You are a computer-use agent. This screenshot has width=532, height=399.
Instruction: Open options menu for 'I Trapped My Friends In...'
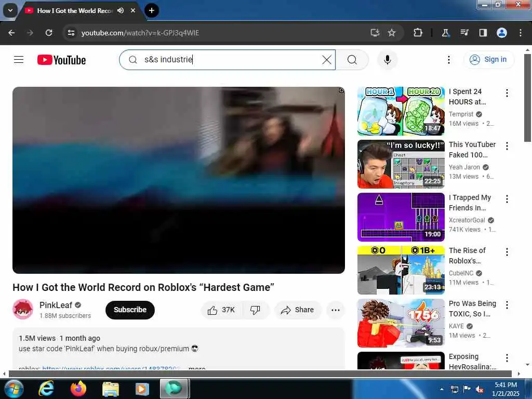[x=507, y=199]
